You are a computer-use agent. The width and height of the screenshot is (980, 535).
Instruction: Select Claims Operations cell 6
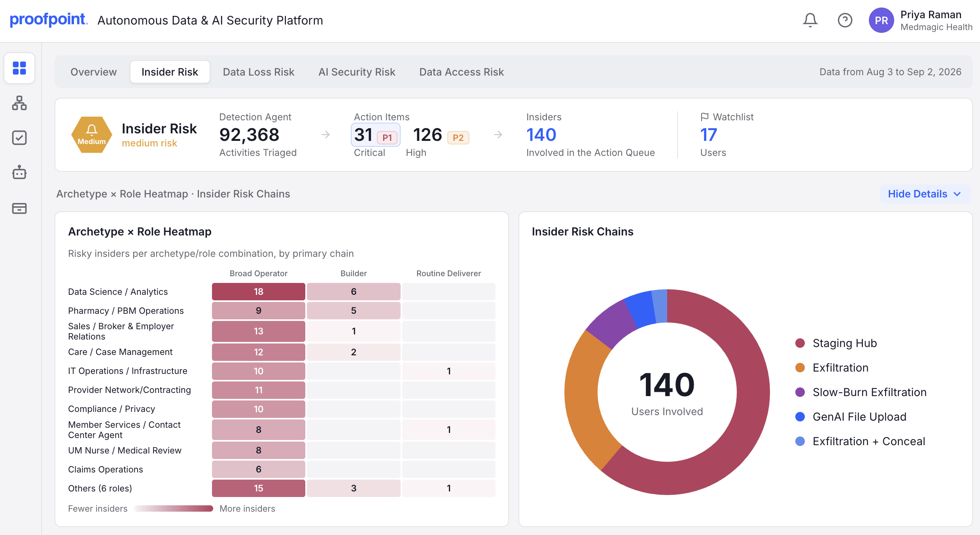[259, 469]
